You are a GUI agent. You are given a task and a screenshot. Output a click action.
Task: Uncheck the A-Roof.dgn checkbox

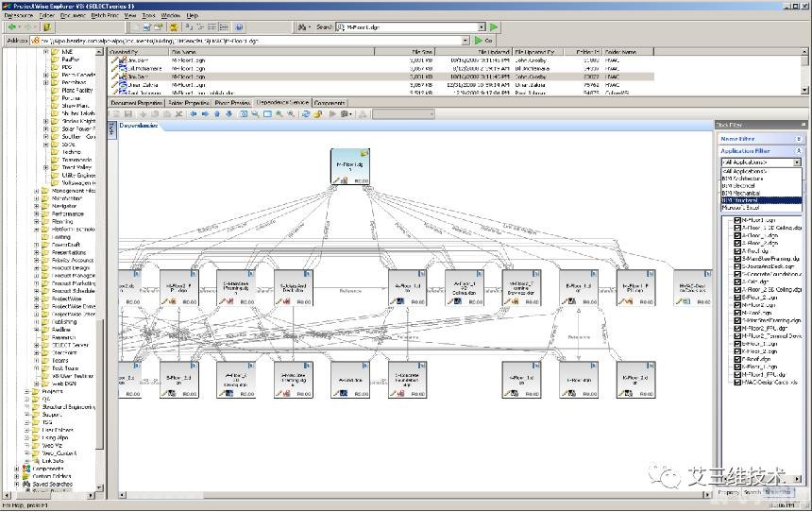tap(737, 251)
